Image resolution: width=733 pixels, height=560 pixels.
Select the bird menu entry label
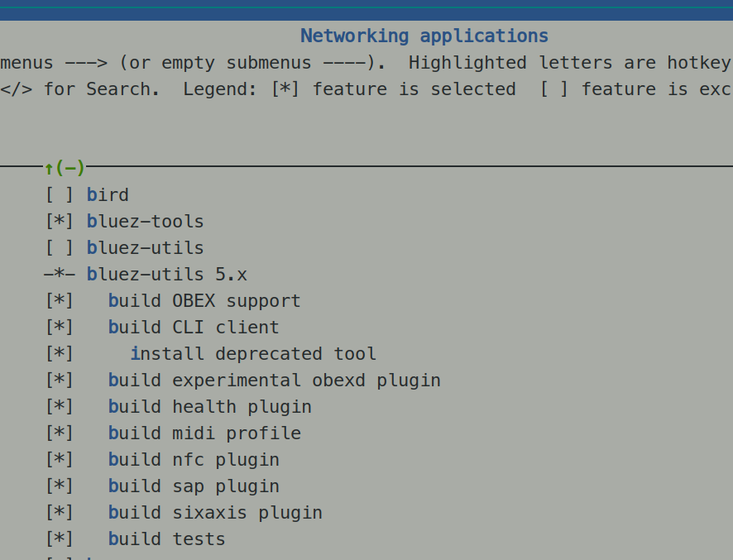click(x=108, y=195)
